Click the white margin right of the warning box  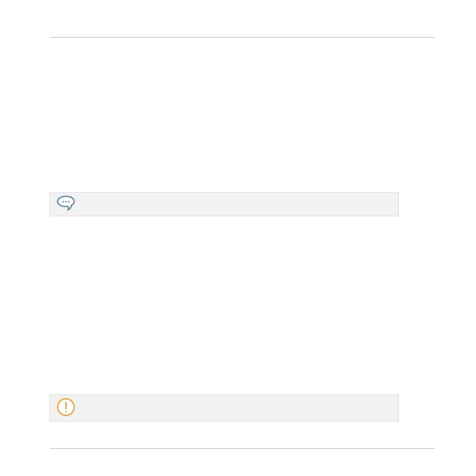pyautogui.click(x=417, y=408)
